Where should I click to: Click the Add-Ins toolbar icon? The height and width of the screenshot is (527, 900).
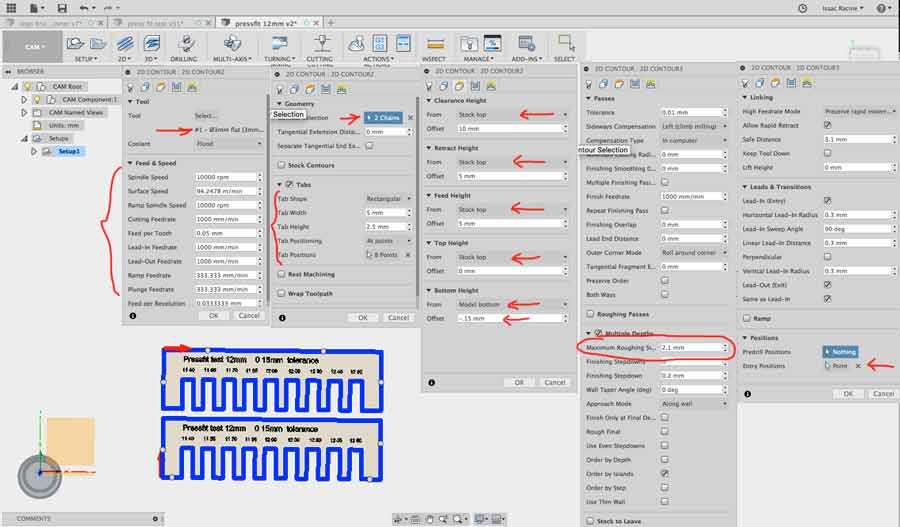click(524, 43)
